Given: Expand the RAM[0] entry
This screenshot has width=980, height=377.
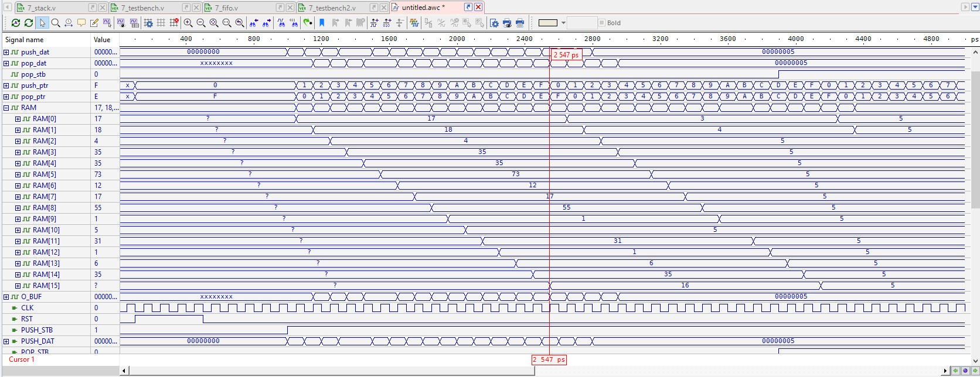Looking at the screenshot, I should pyautogui.click(x=18, y=119).
